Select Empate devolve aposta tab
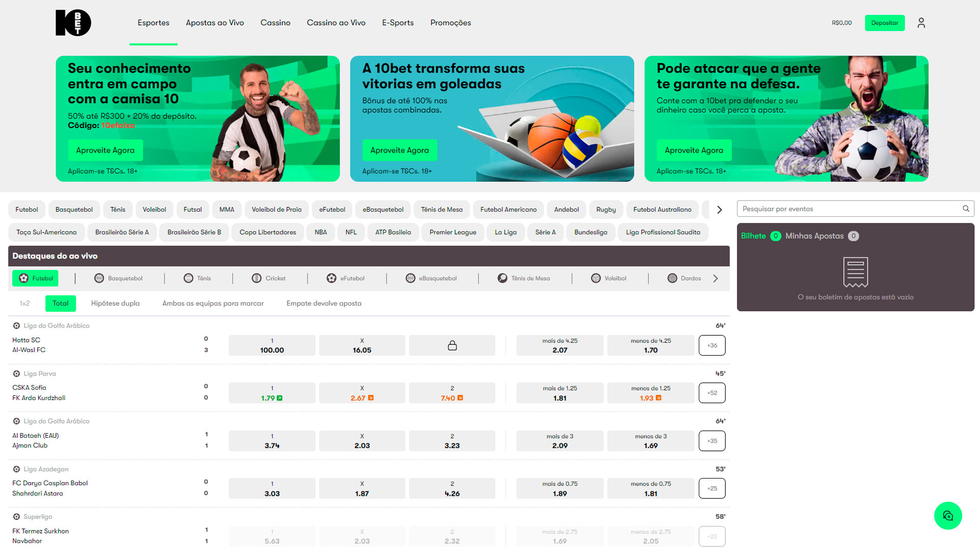The width and height of the screenshot is (980, 551). 324,304
